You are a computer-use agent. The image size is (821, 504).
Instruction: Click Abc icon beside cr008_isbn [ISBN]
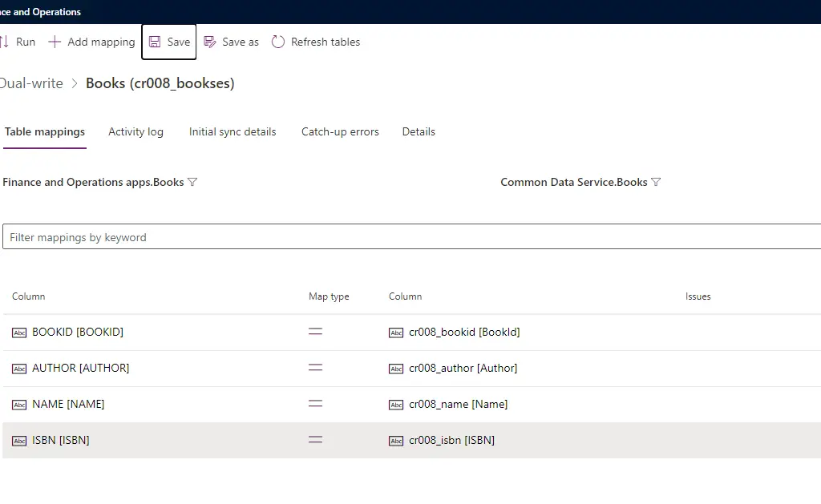coord(396,442)
